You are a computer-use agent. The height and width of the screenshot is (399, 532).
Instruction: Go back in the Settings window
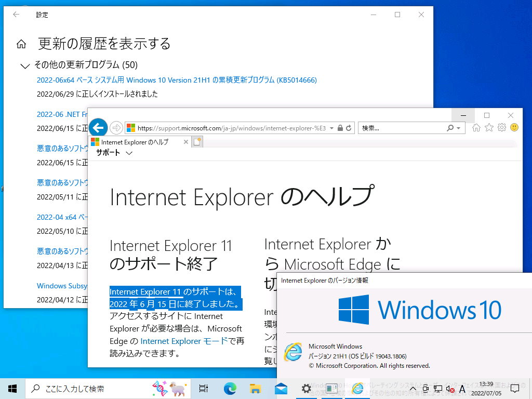16,15
